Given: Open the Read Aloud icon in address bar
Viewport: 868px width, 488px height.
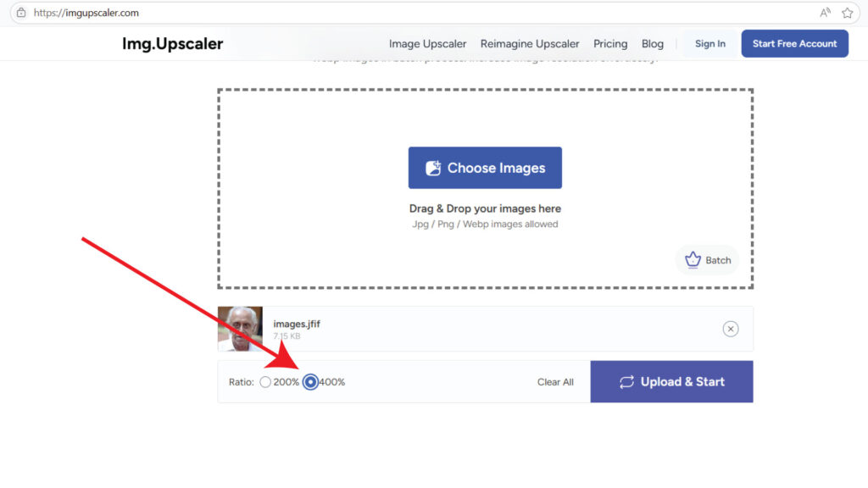Looking at the screenshot, I should 825,13.
